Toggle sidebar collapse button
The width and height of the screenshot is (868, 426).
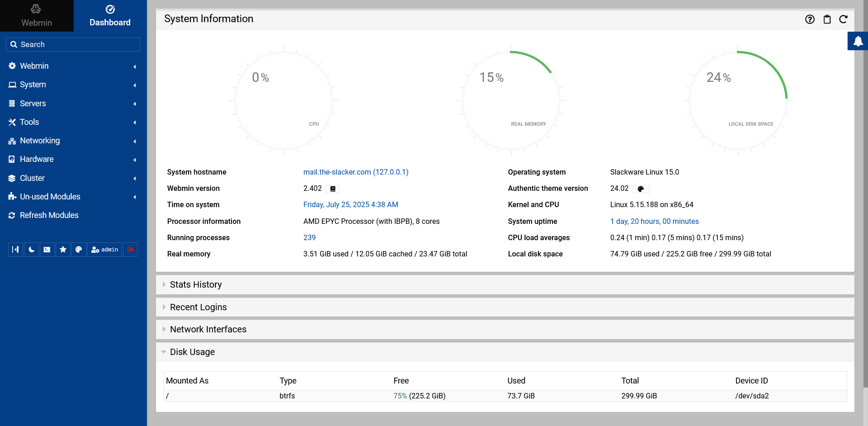[x=15, y=250]
